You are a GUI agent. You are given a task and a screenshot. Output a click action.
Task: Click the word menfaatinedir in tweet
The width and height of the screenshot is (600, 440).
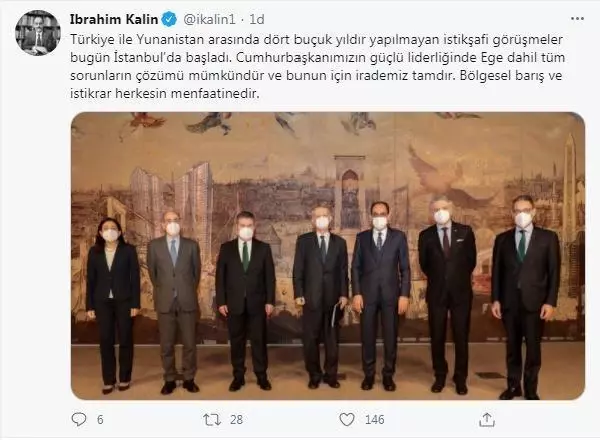(x=215, y=93)
